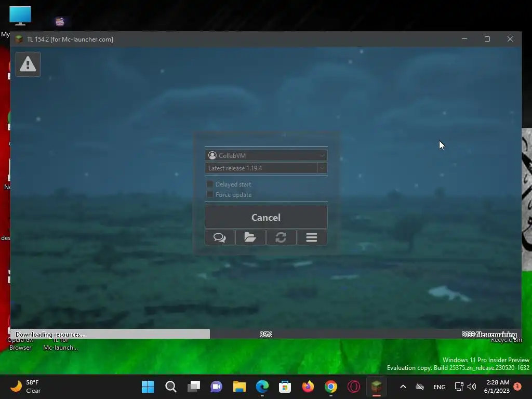Viewport: 532px width, 399px height.
Task: Show hidden system tray icons
Action: [403, 387]
